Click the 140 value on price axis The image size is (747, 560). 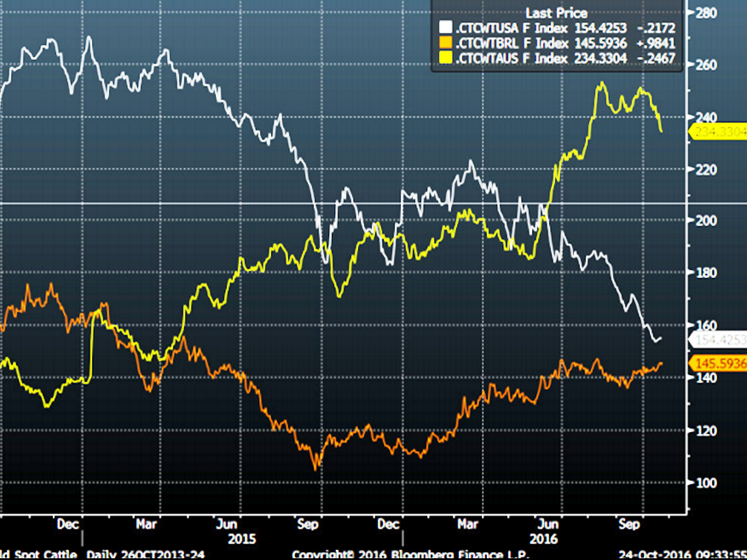click(706, 378)
